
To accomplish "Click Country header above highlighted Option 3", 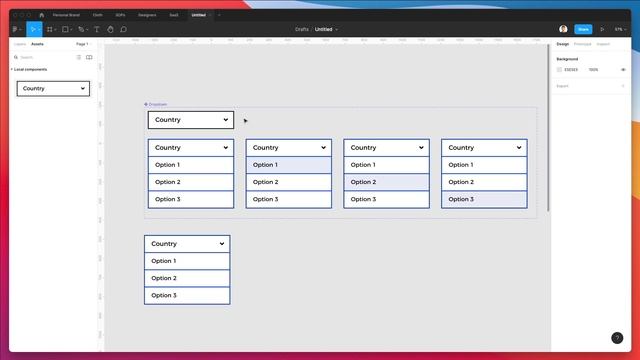I will [x=484, y=148].
